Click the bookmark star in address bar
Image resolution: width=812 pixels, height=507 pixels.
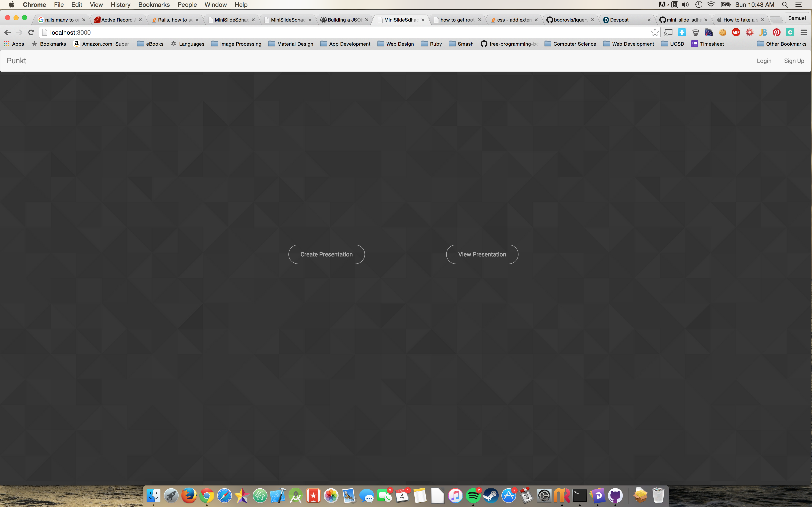click(655, 33)
